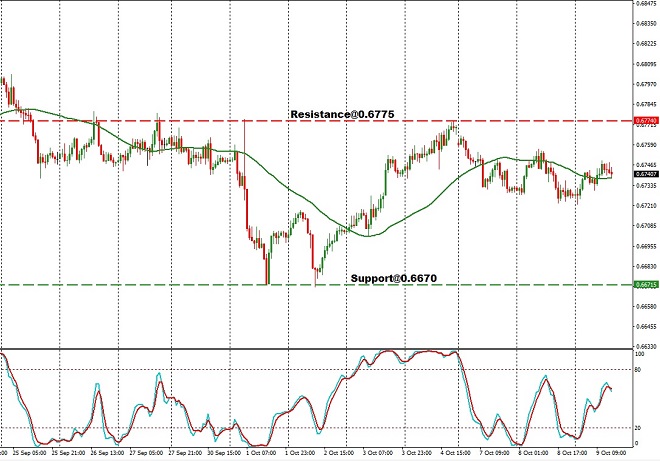Click the 8 Oct 01:00 time label
This screenshot has width=660, height=461.
(533, 453)
